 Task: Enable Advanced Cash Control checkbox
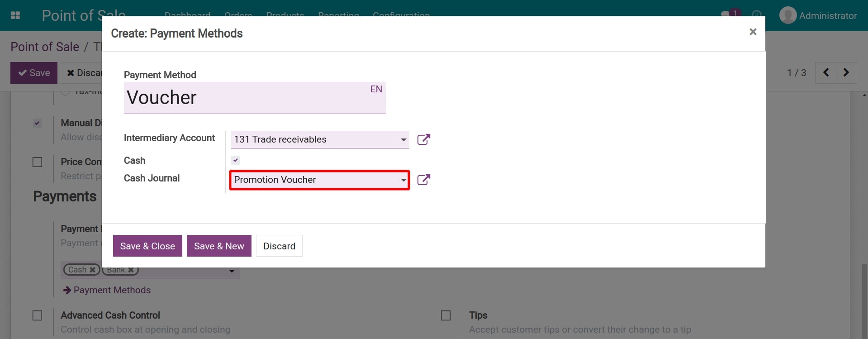[x=38, y=315]
